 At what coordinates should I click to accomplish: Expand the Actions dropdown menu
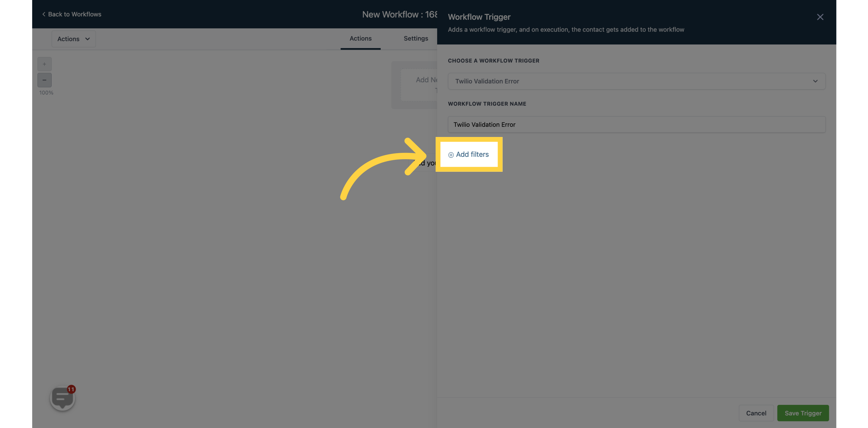(x=74, y=38)
